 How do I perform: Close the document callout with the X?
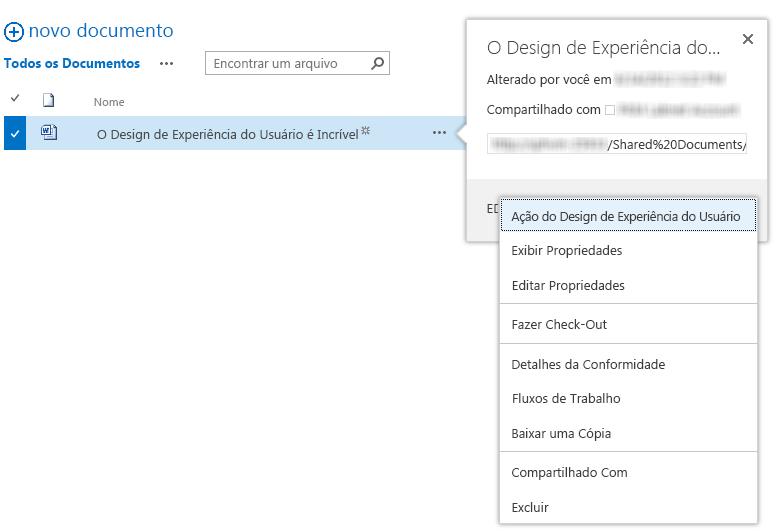tap(748, 39)
